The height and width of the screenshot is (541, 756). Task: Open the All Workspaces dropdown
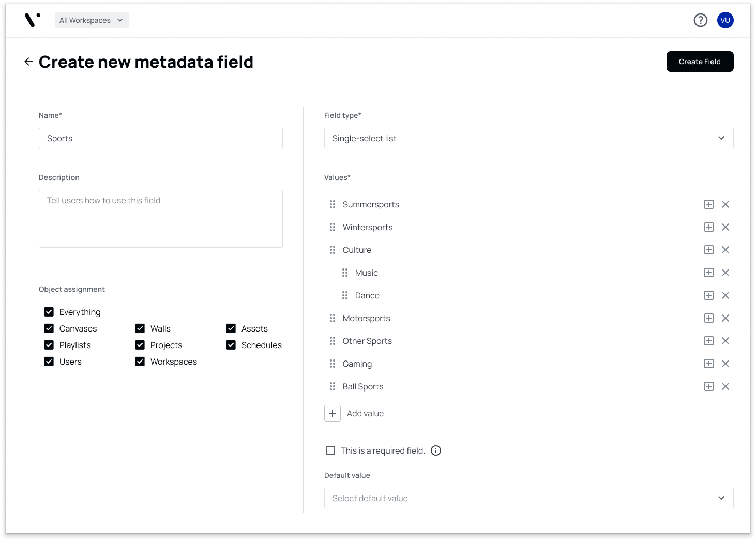[92, 20]
